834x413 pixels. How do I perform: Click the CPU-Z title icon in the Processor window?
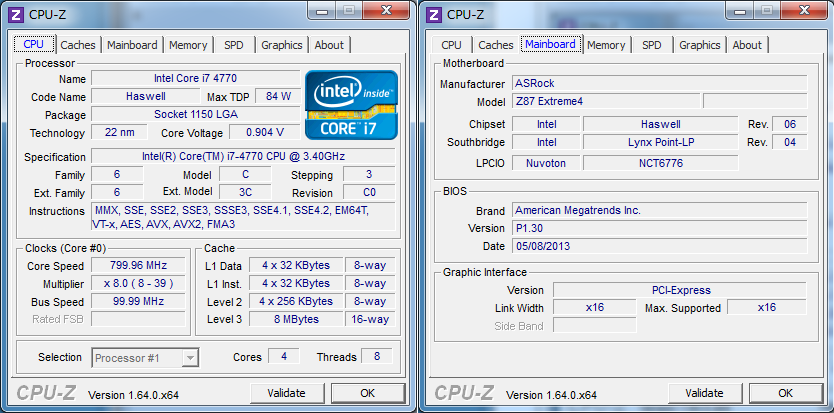pyautogui.click(x=14, y=14)
